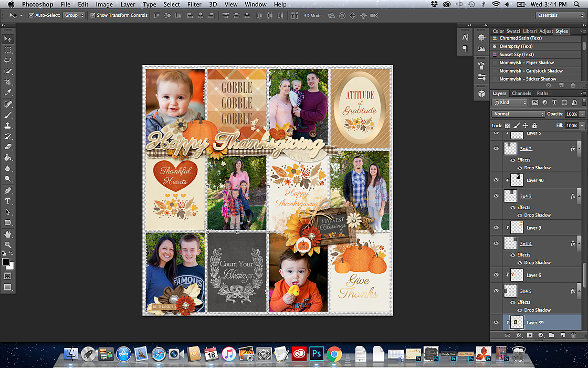Viewport: 588px width, 368px height.
Task: Select the Move tool
Action: coord(7,39)
